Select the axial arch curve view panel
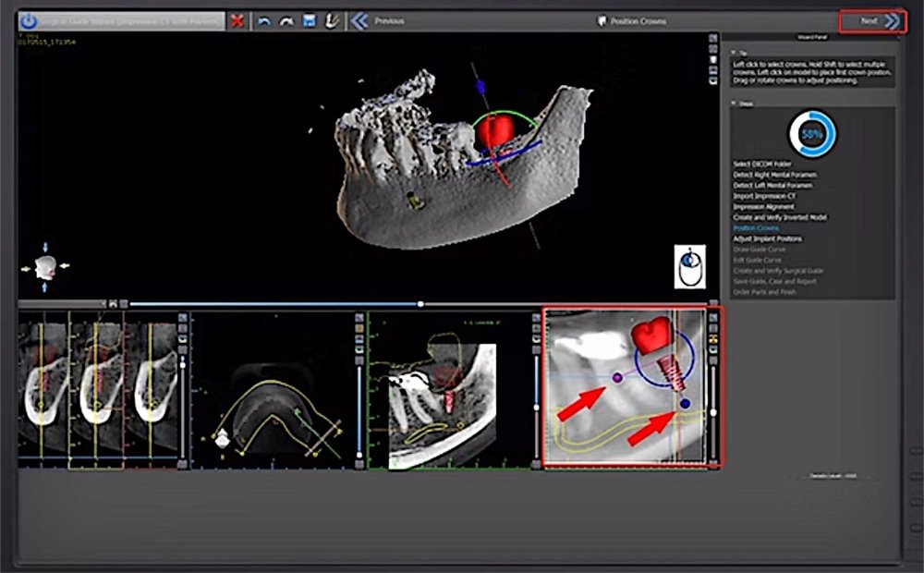 [273, 390]
